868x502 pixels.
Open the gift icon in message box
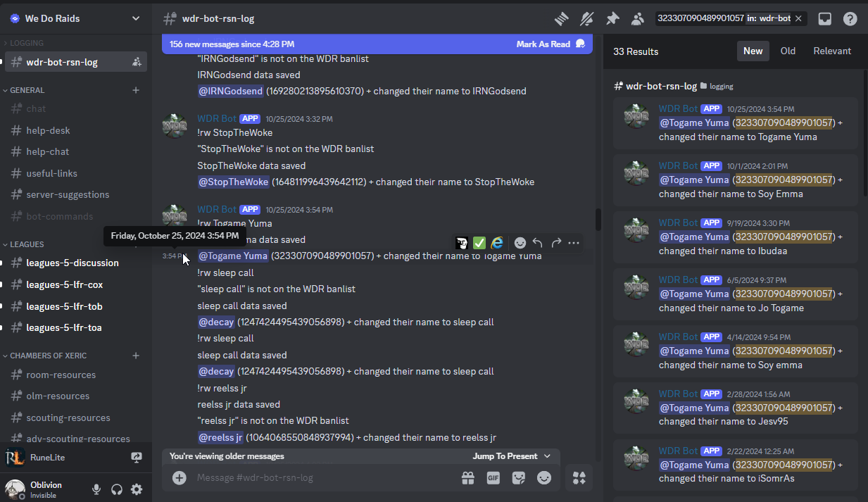(x=468, y=477)
